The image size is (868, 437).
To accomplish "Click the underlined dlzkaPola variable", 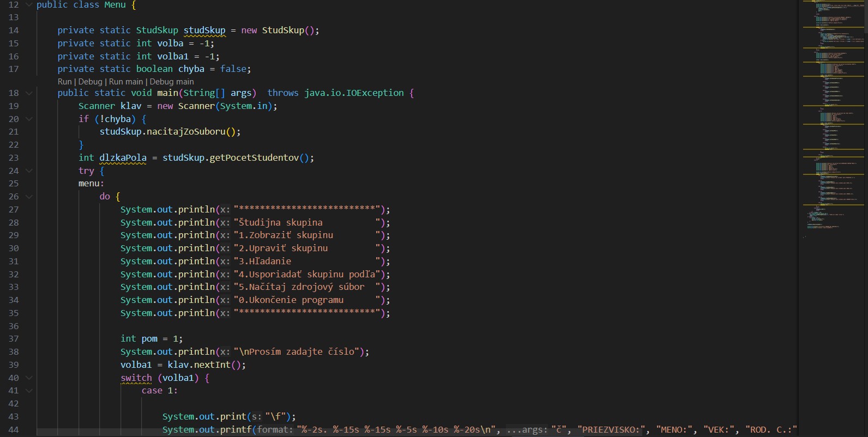I will pyautogui.click(x=123, y=158).
